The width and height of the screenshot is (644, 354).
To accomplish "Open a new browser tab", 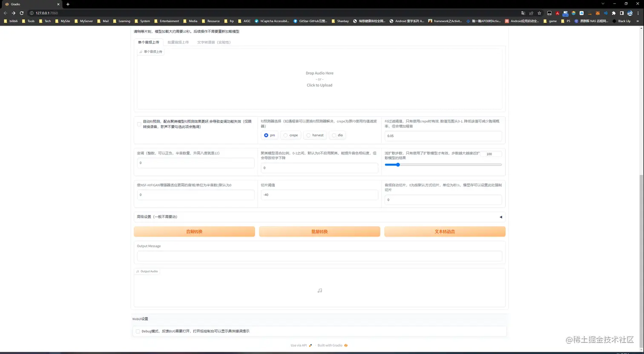I will pos(68,4).
